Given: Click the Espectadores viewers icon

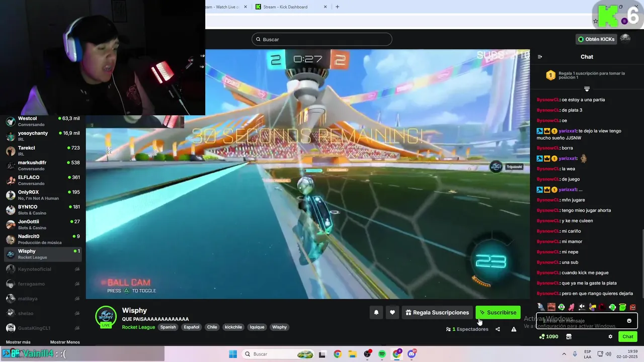Looking at the screenshot, I should (448, 329).
